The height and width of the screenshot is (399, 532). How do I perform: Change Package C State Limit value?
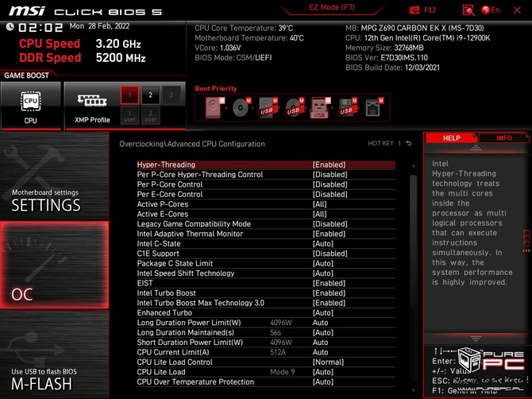click(x=322, y=263)
